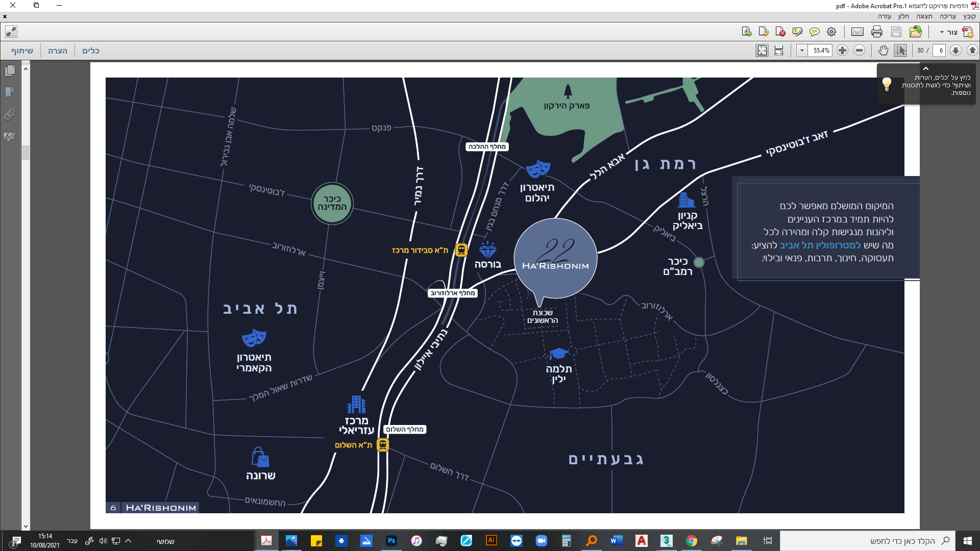Open the zoom percentage dropdown arrow

[802, 51]
